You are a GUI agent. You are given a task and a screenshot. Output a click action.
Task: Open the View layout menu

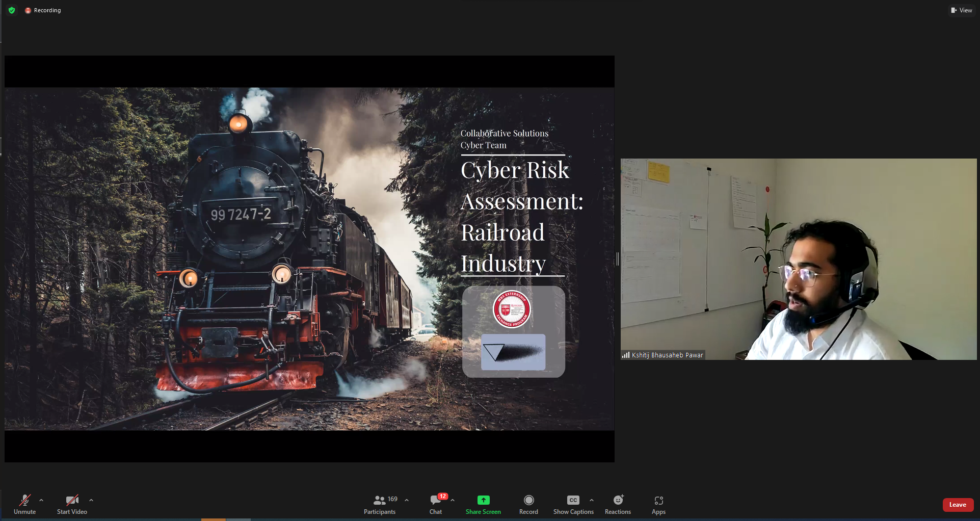point(961,10)
